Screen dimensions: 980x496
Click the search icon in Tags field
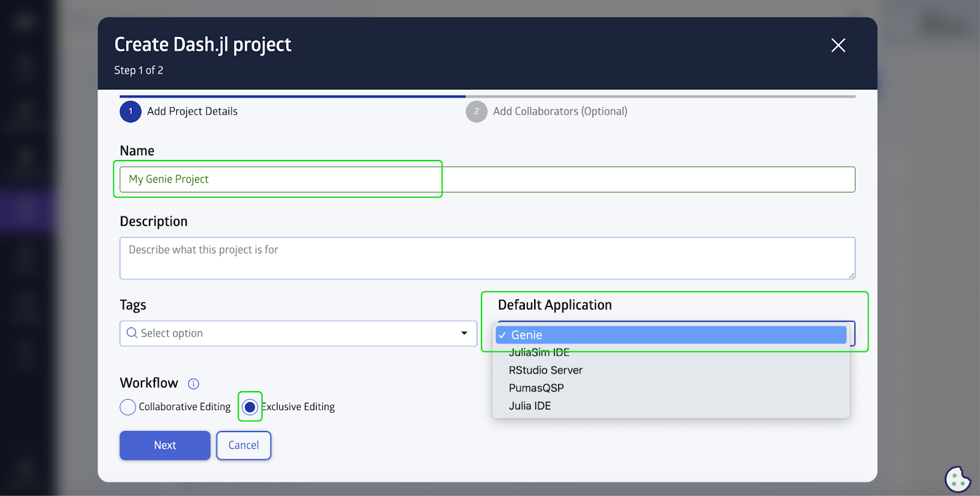(x=132, y=333)
